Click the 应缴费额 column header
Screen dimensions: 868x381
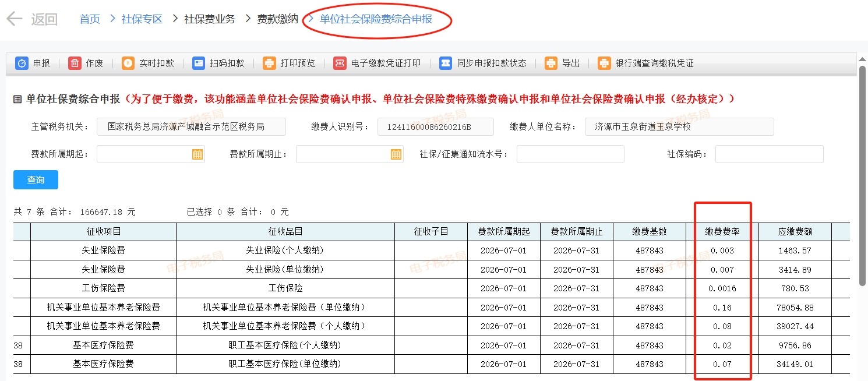point(795,232)
